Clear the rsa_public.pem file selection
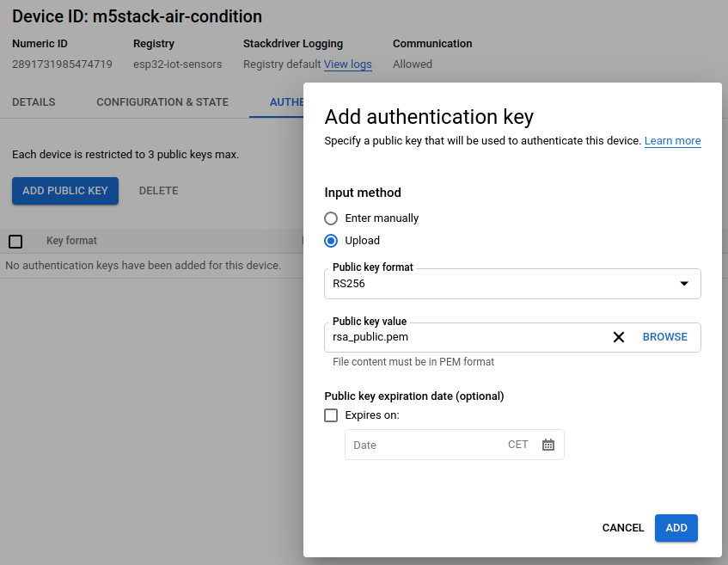Image resolution: width=728 pixels, height=565 pixels. pos(618,337)
